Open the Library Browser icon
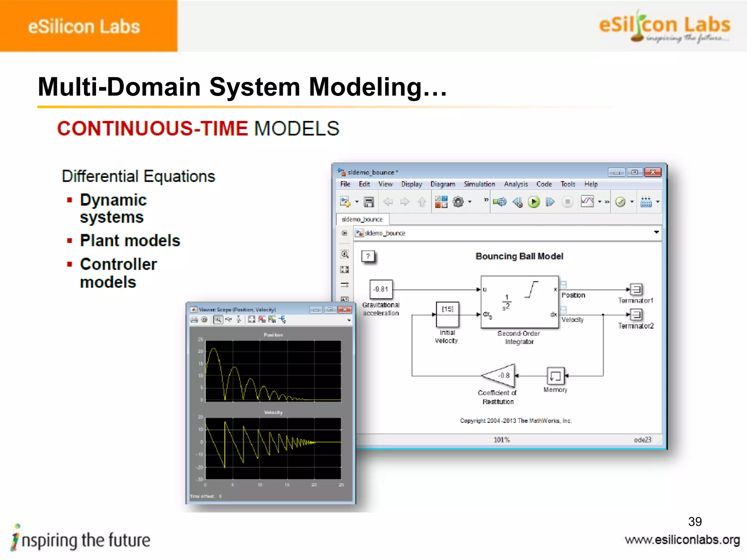Image resolution: width=747 pixels, height=560 pixels. point(441,202)
